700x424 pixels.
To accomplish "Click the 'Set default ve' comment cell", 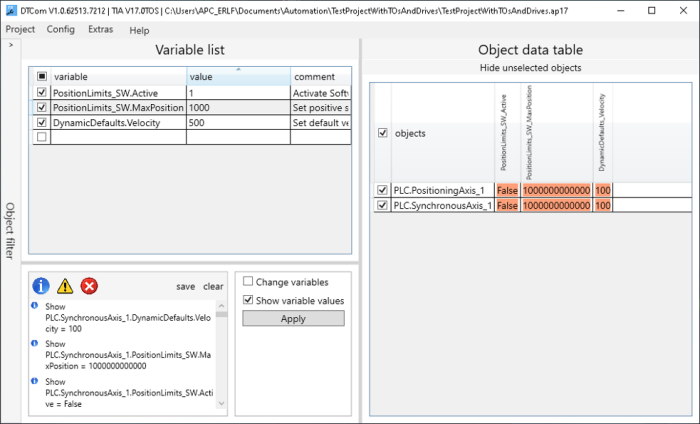I will pos(321,122).
